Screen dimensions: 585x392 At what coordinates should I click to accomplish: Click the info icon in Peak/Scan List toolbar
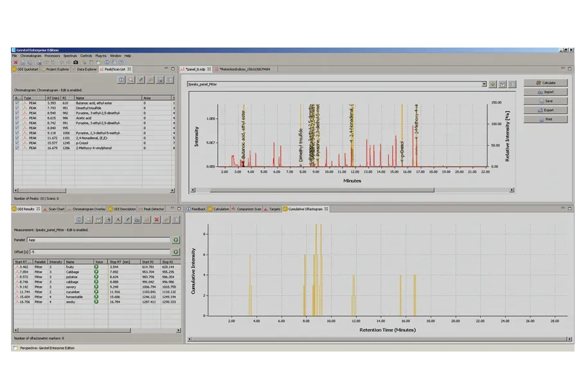click(121, 80)
